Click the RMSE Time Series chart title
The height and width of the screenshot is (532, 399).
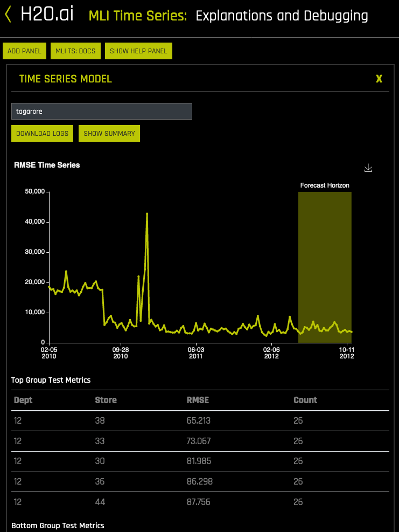point(47,165)
